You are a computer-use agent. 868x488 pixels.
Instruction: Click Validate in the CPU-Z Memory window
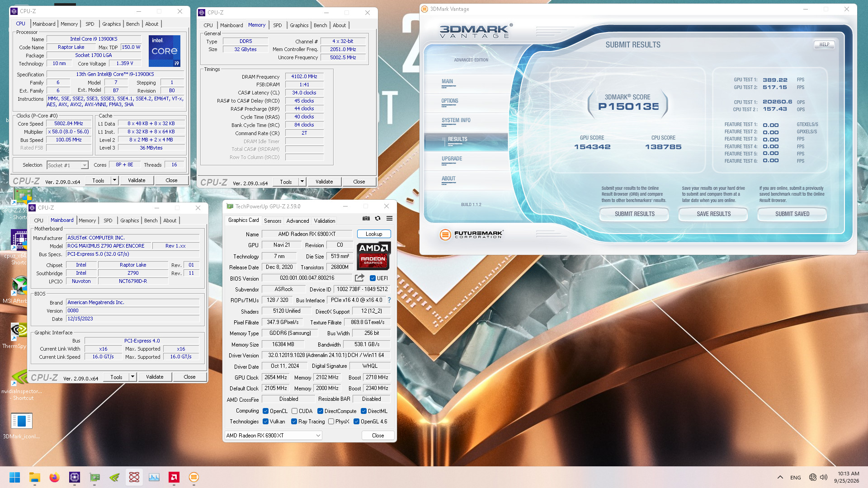(324, 182)
